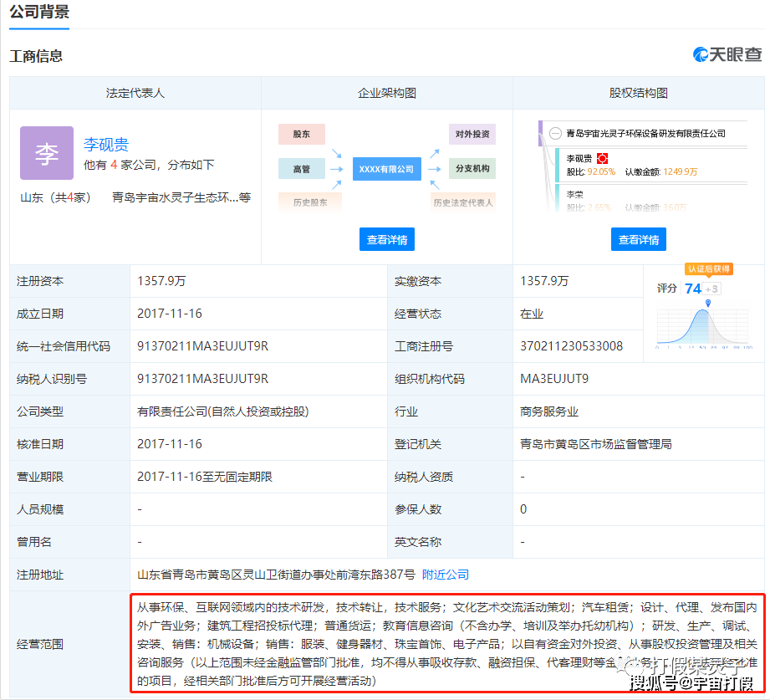
Task: Click the 历史法定代表人 node
Action: point(462,202)
